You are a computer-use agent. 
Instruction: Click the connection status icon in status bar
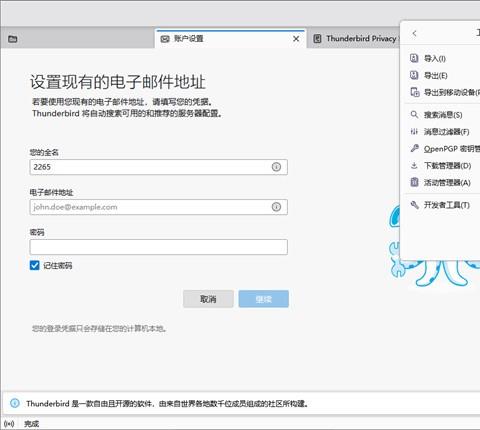pyautogui.click(x=9, y=424)
